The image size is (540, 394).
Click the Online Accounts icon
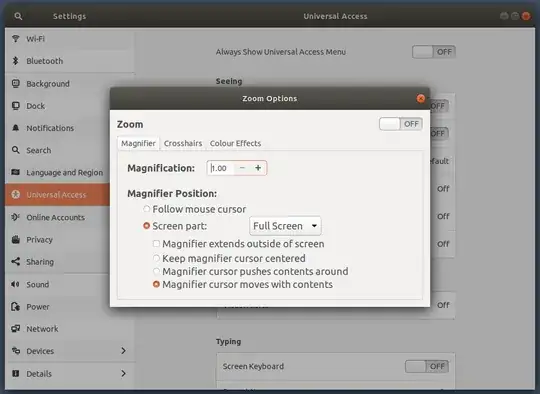pyautogui.click(x=15, y=217)
